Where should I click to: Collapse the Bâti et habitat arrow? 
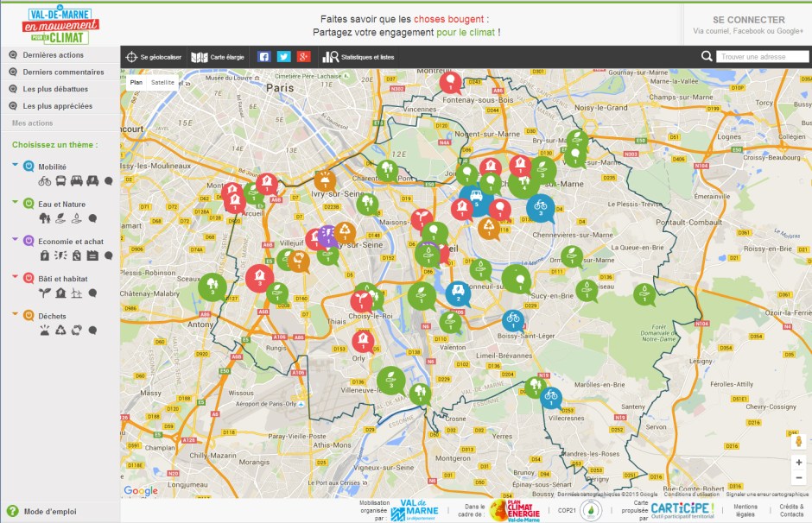coord(16,278)
